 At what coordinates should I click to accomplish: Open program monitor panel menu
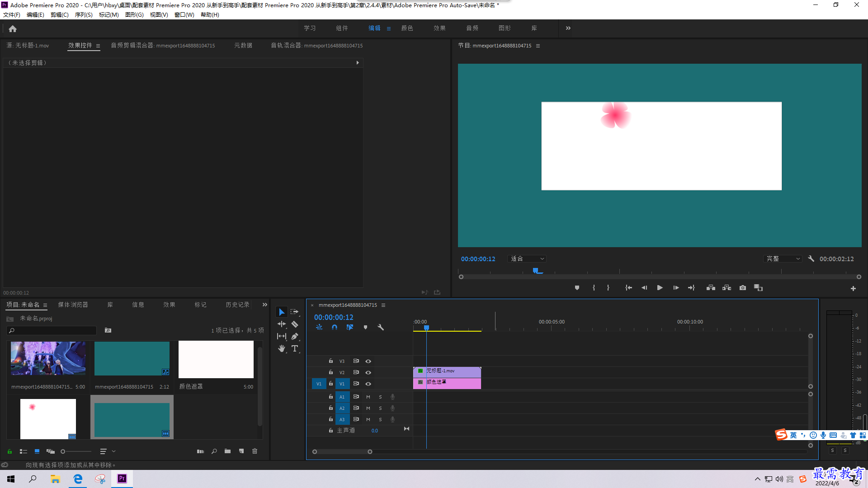click(538, 46)
